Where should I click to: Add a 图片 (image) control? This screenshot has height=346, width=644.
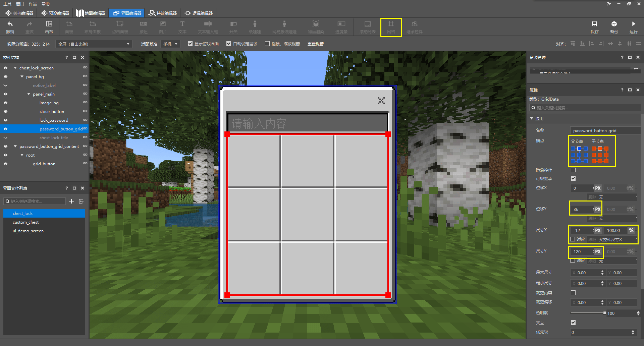click(x=163, y=27)
